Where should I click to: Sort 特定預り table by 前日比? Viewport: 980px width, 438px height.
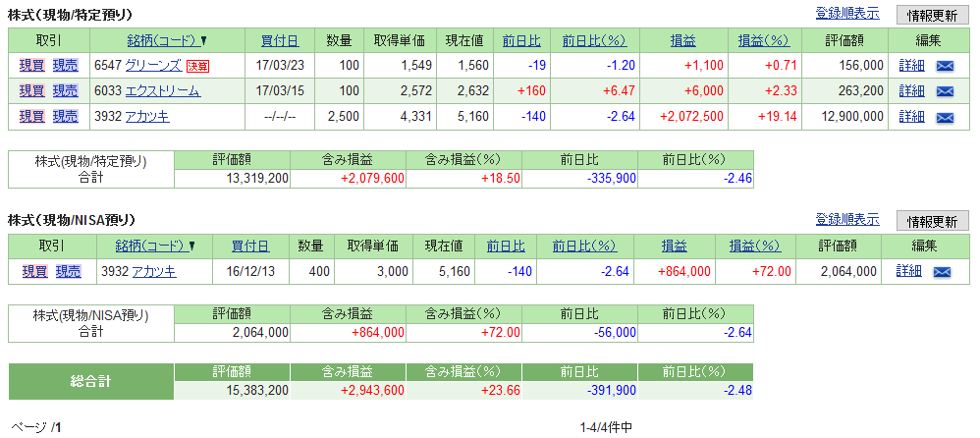coord(521,41)
